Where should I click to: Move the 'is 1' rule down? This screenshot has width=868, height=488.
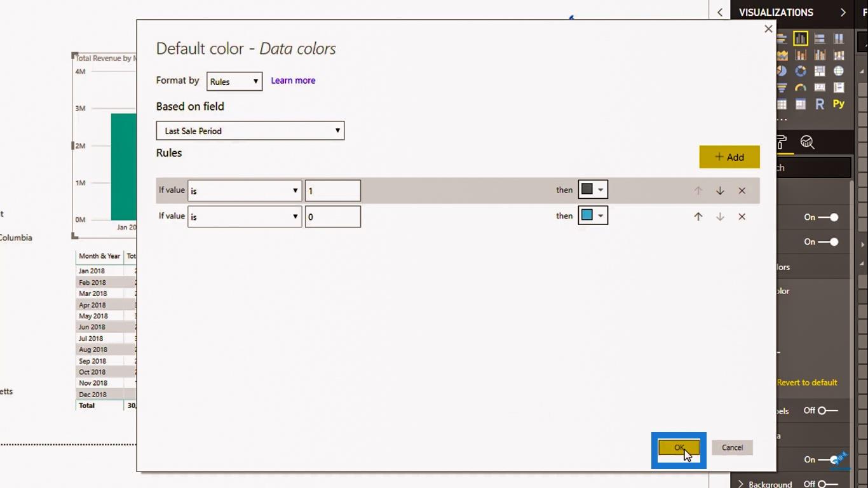point(720,191)
